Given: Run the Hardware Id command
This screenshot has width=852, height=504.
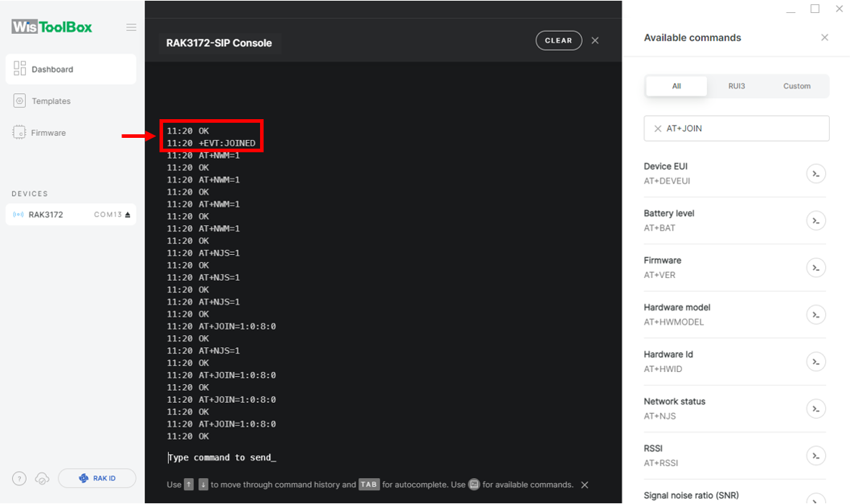Looking at the screenshot, I should [x=816, y=362].
